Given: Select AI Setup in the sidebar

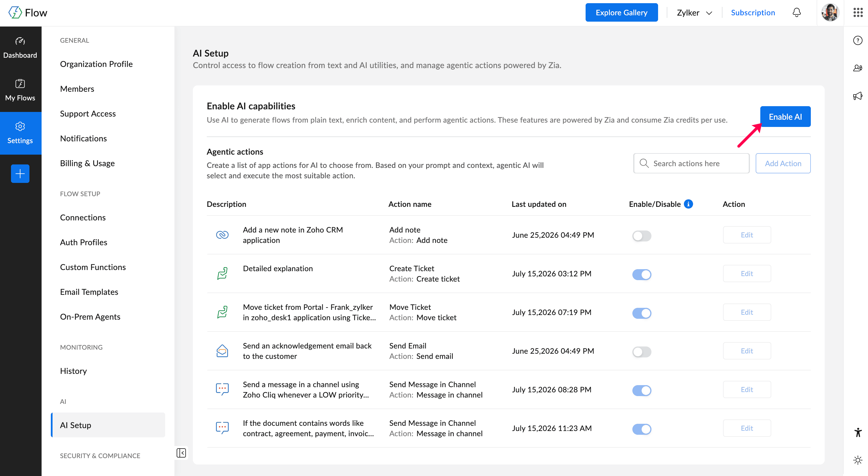Looking at the screenshot, I should (108, 425).
